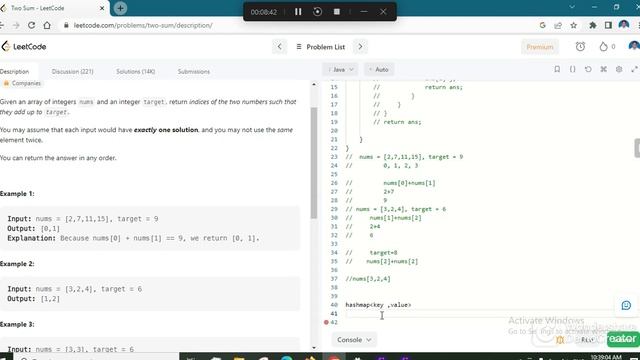Click the Premium button

point(540,47)
